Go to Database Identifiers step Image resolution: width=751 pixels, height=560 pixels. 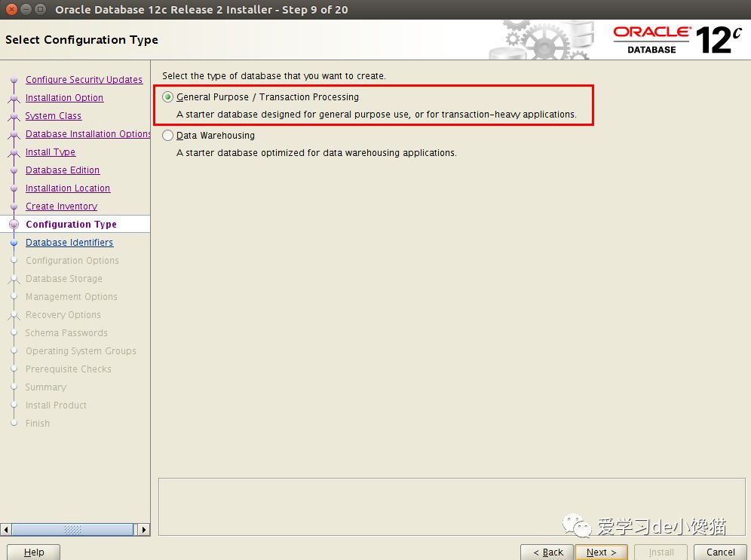[x=69, y=242]
